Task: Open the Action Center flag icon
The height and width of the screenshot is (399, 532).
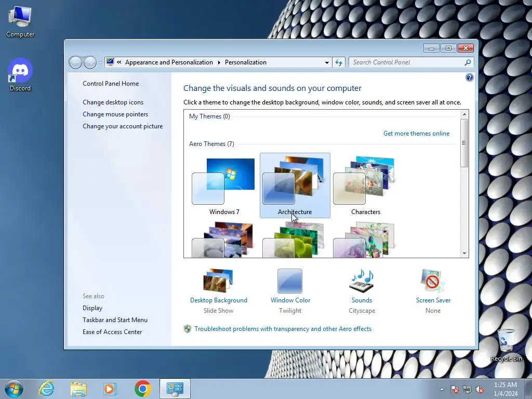Action: point(455,389)
